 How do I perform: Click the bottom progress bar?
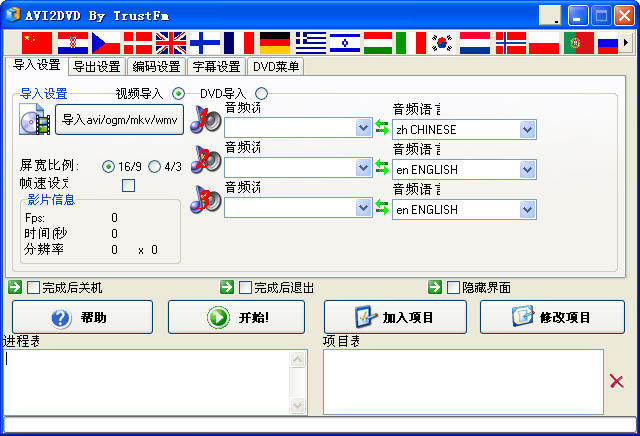(319, 425)
